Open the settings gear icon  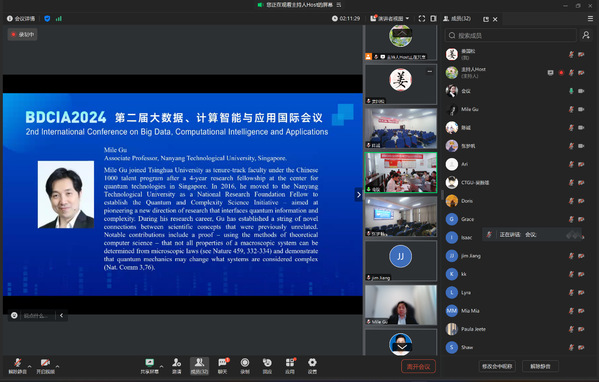point(312,366)
